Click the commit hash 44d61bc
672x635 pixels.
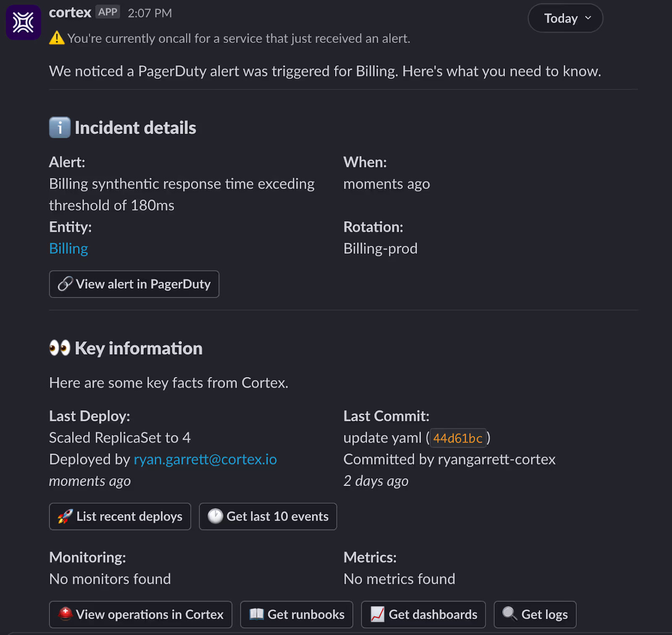pos(457,438)
